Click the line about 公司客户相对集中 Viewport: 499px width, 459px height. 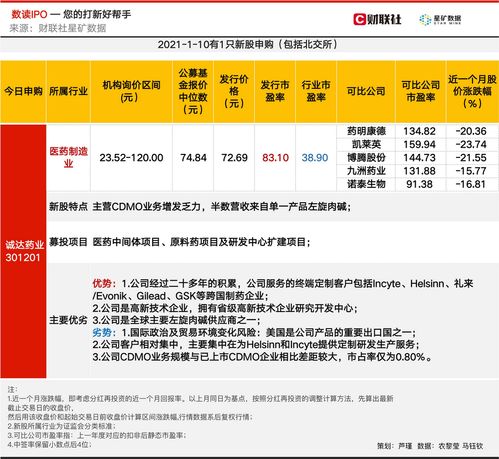click(256, 345)
